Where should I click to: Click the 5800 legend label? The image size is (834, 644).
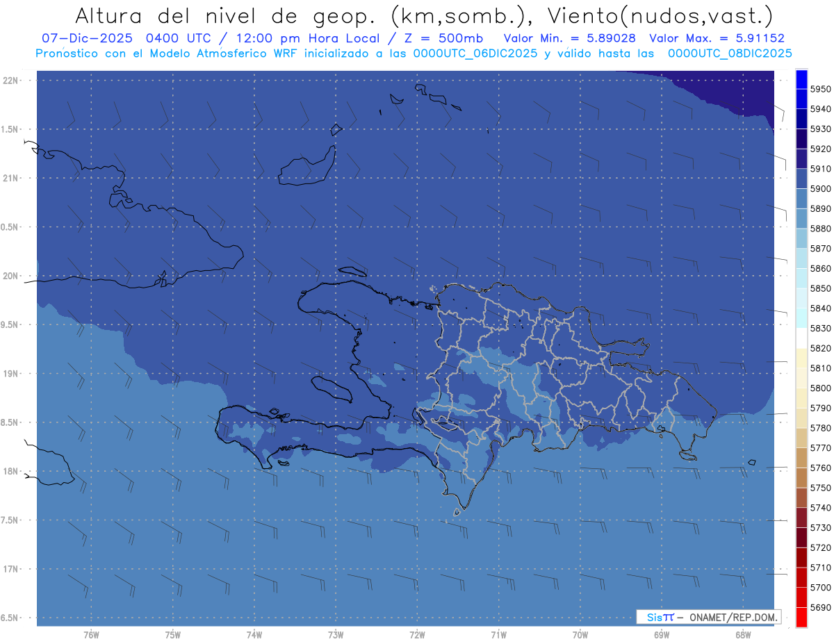coord(821,388)
